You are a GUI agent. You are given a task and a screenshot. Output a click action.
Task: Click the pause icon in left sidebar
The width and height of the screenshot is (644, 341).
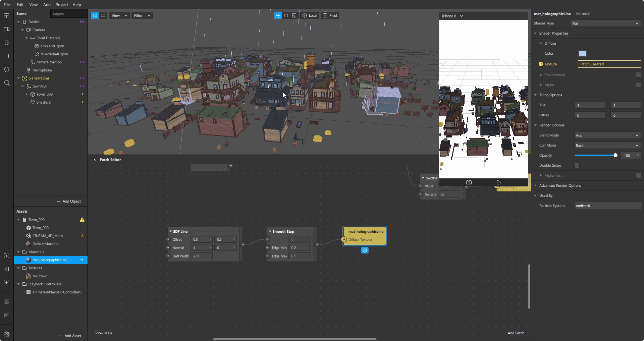tap(6, 43)
